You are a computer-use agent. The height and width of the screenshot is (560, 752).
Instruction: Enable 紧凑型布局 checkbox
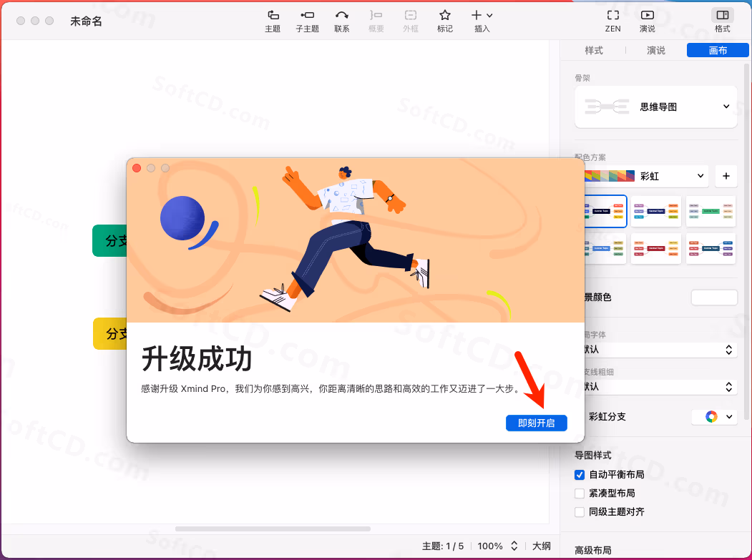580,493
